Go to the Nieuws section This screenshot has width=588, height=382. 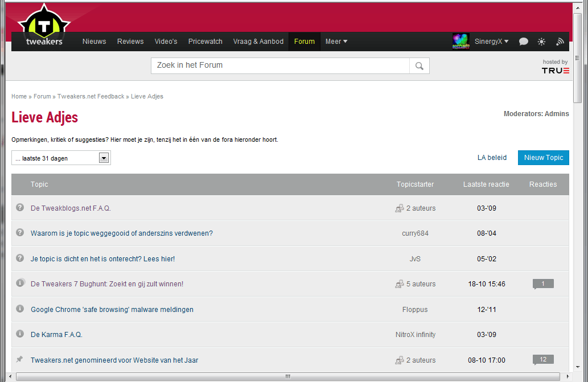point(94,42)
